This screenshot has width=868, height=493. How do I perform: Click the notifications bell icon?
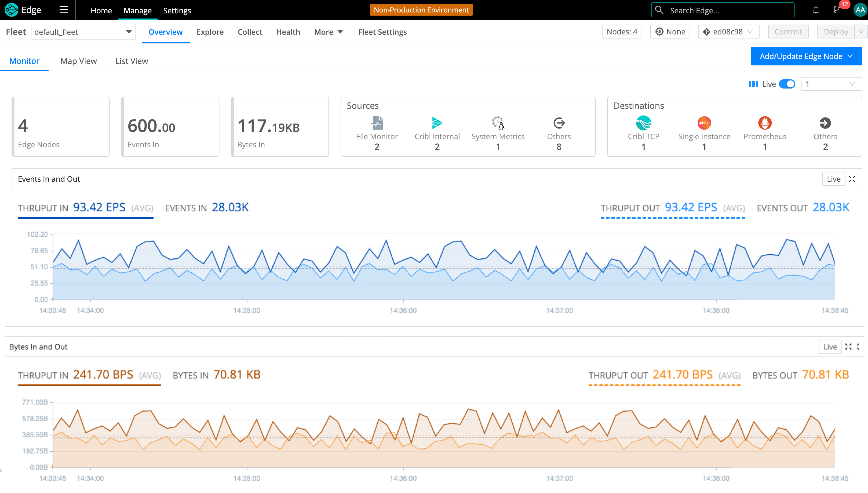pos(816,10)
